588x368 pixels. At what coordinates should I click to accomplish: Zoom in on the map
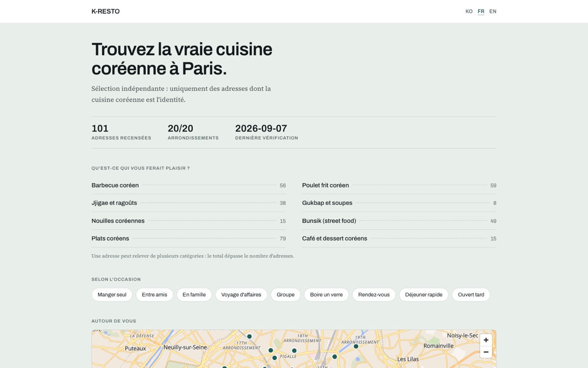[486, 340]
